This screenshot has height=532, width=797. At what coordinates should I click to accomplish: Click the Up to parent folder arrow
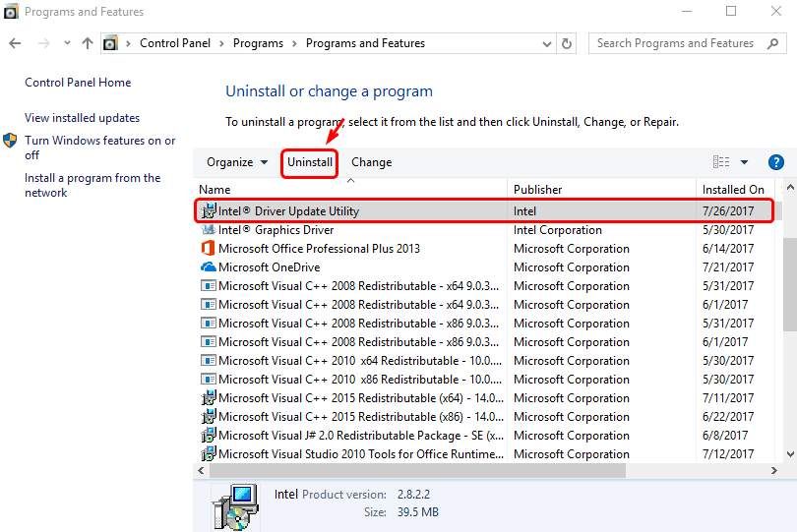coord(88,43)
